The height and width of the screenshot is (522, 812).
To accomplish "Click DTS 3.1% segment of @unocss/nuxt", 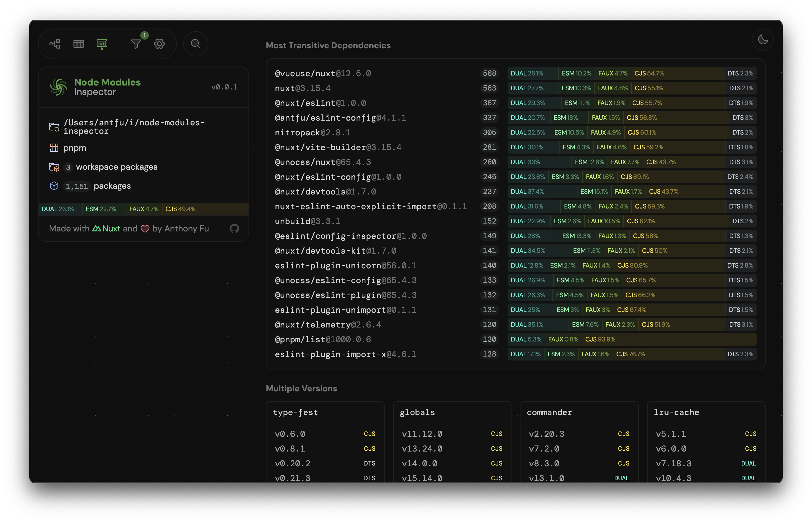I will tap(741, 162).
